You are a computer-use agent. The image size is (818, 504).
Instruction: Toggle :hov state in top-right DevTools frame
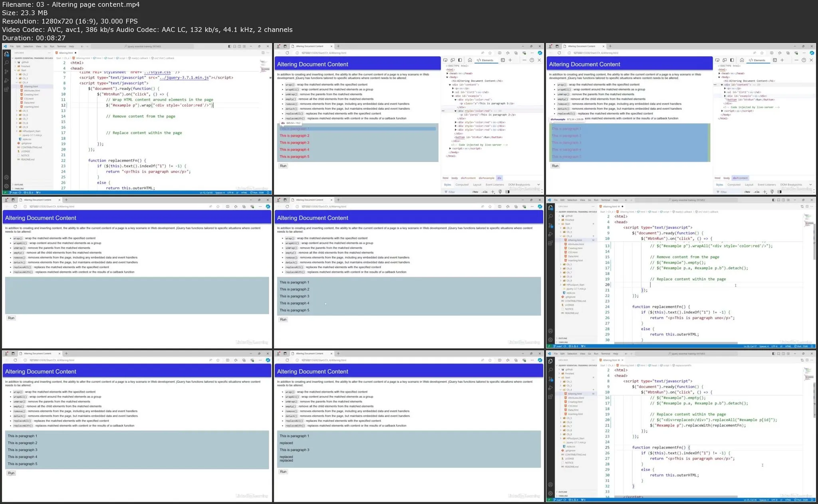click(747, 192)
